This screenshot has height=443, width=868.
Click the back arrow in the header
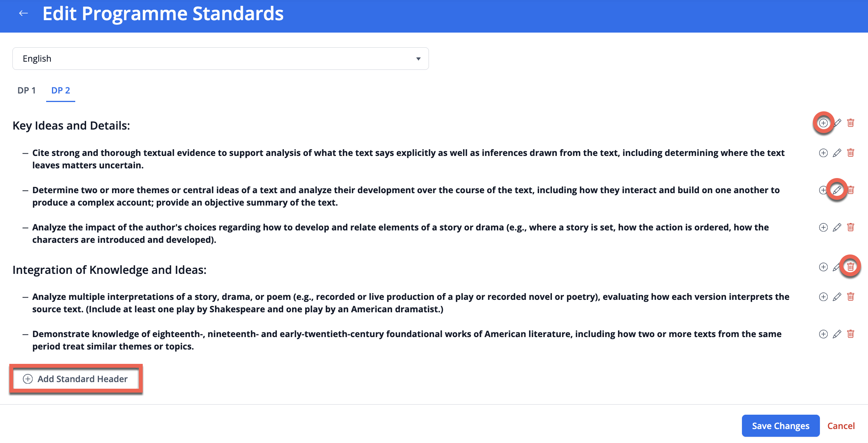(x=24, y=14)
